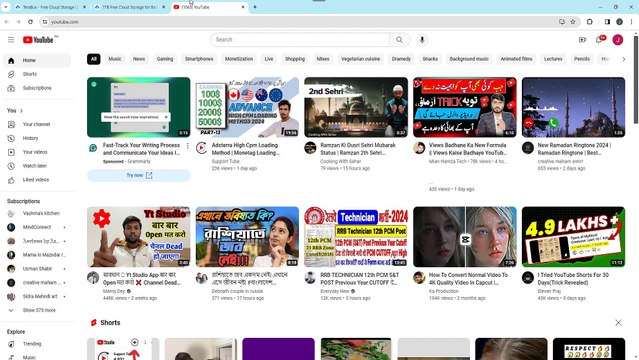Go to Home in sidebar
Viewport: 639px width, 360px height.
coord(37,60)
